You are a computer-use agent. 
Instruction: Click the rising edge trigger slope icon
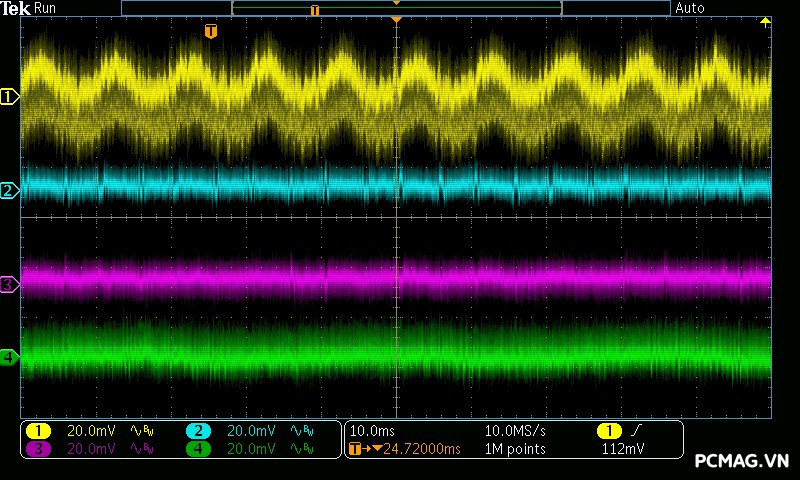pos(637,430)
